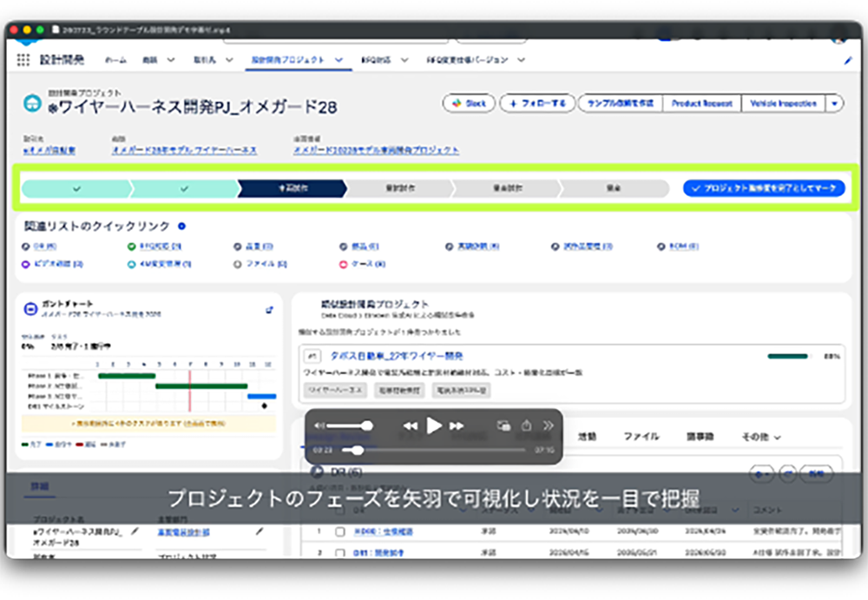868x600 pixels.
Task: Open the オメガード28年モデル ワイヤーハーネス link
Action: [184, 150]
